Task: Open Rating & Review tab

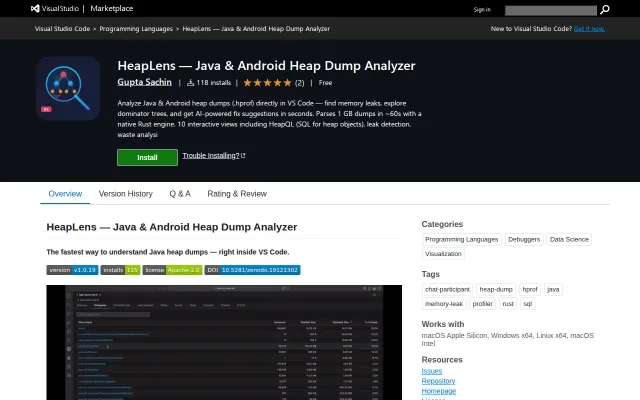Action: click(x=237, y=194)
